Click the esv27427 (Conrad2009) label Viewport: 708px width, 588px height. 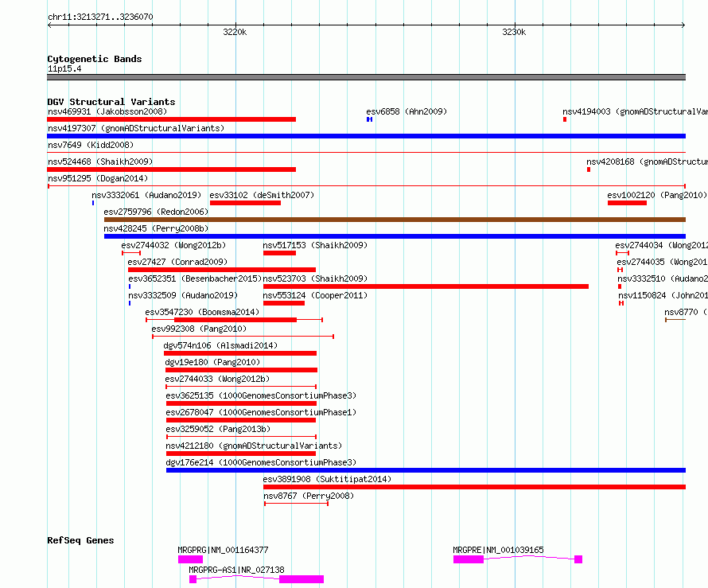[177, 262]
